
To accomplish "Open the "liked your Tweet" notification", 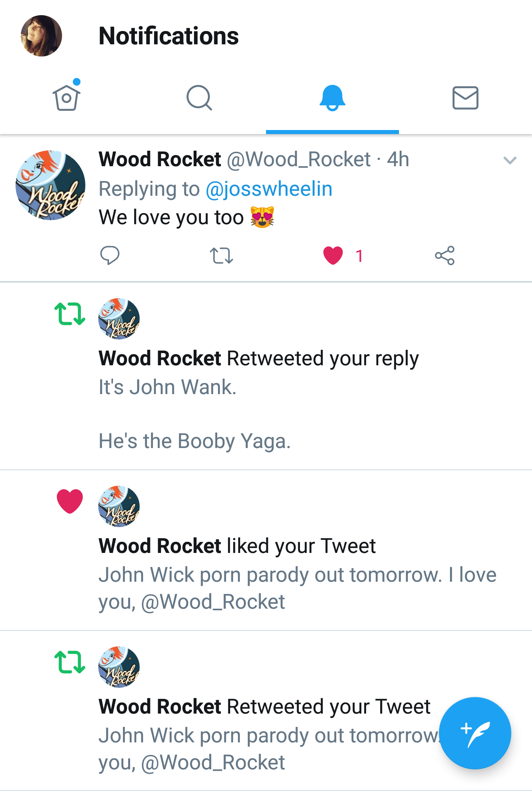I will point(266,550).
